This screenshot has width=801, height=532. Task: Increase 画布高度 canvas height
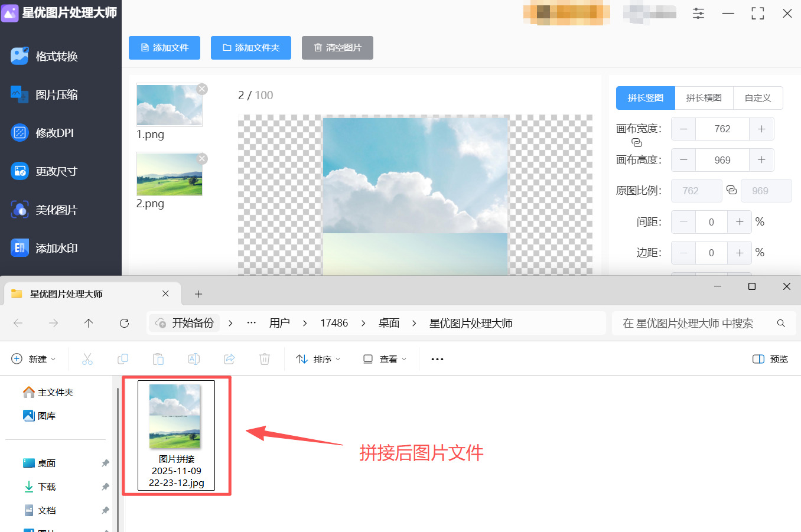pyautogui.click(x=761, y=160)
